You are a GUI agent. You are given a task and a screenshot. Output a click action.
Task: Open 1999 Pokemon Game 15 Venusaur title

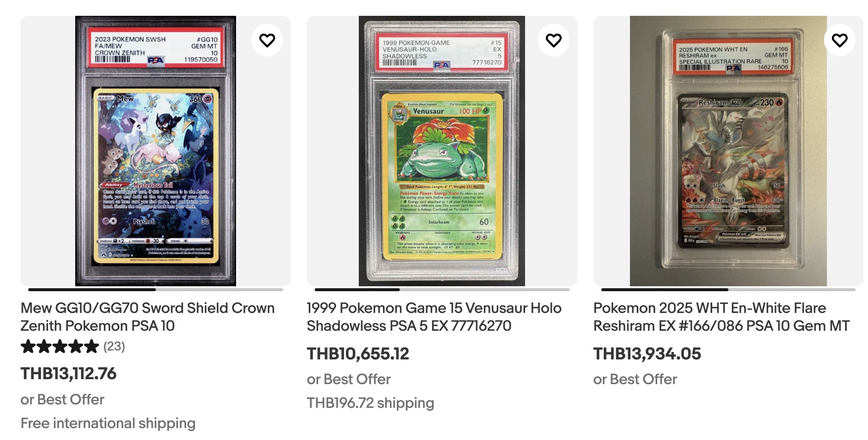pyautogui.click(x=434, y=317)
